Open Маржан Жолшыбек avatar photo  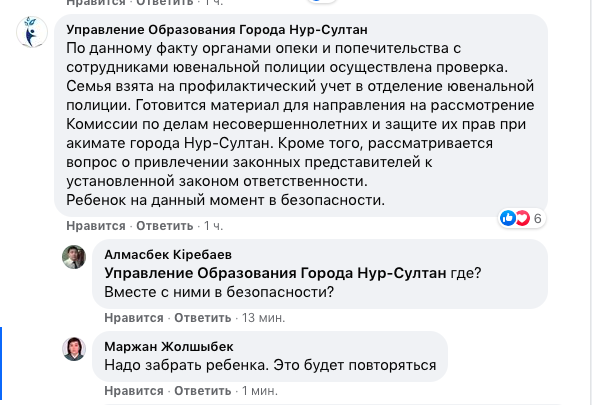click(x=74, y=349)
